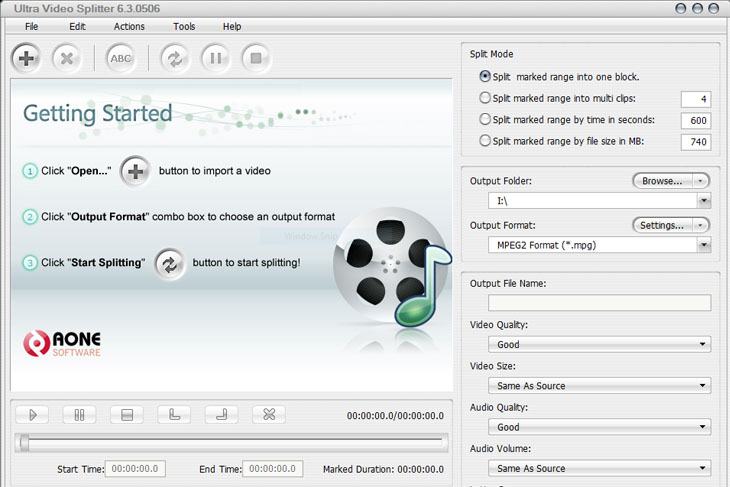Play the video in the player
The width and height of the screenshot is (730, 487).
coord(32,414)
